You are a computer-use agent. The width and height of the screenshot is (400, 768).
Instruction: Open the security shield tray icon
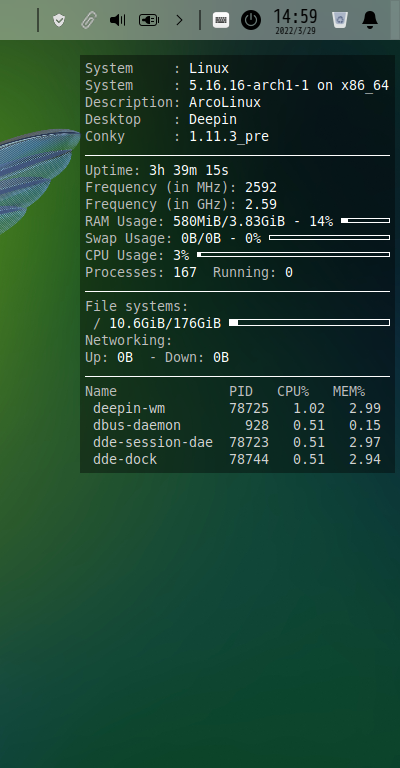point(59,20)
